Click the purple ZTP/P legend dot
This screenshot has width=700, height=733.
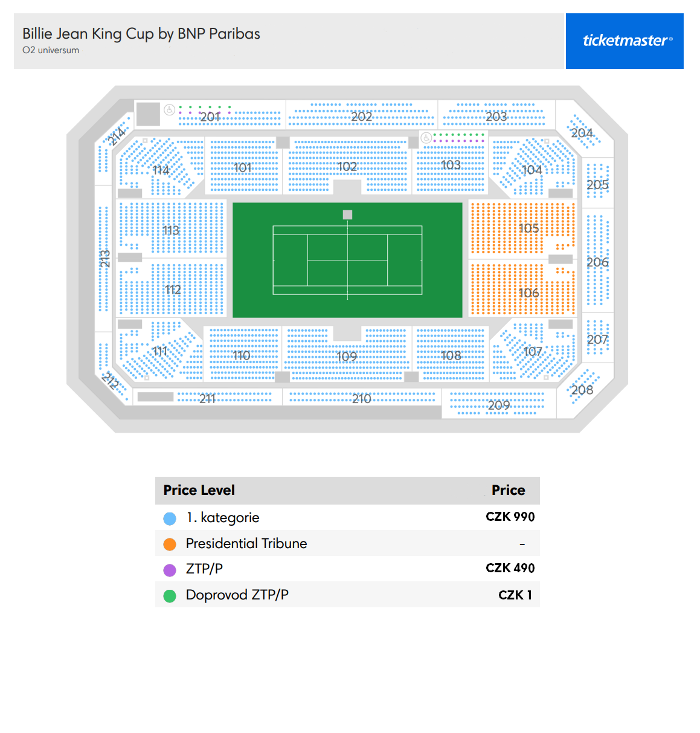pos(170,570)
